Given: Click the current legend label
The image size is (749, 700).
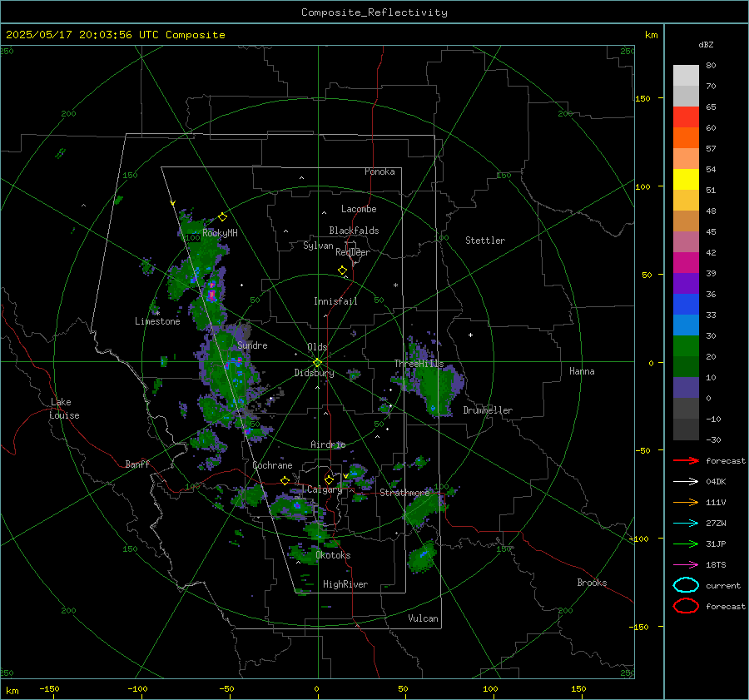Looking at the screenshot, I should [723, 585].
